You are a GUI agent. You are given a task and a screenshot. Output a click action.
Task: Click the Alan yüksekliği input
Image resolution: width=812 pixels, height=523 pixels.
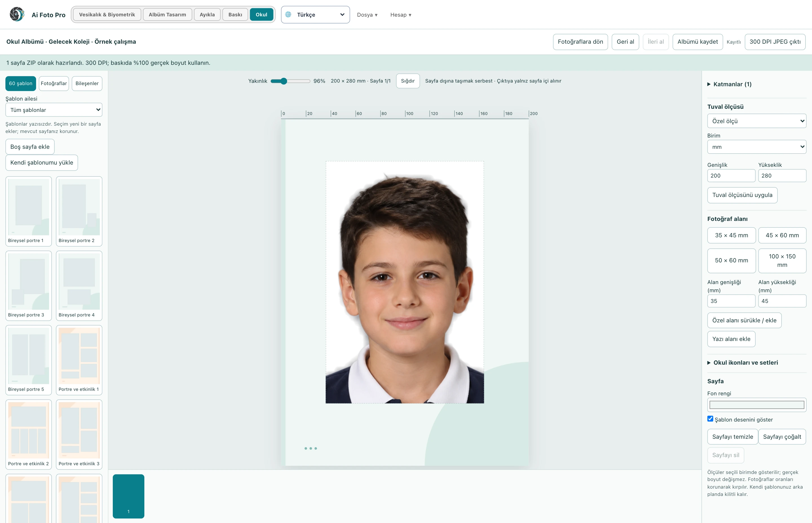782,301
